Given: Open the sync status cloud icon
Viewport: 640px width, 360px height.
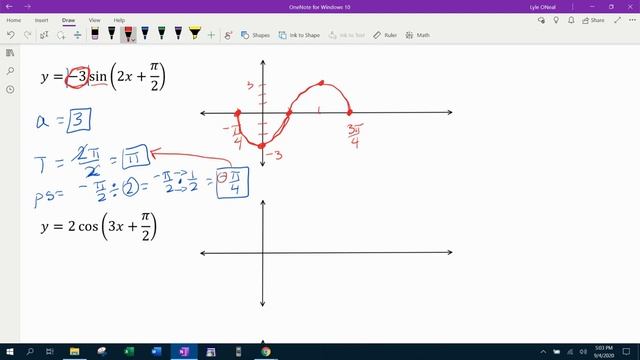Looking at the screenshot, I should click(541, 20).
